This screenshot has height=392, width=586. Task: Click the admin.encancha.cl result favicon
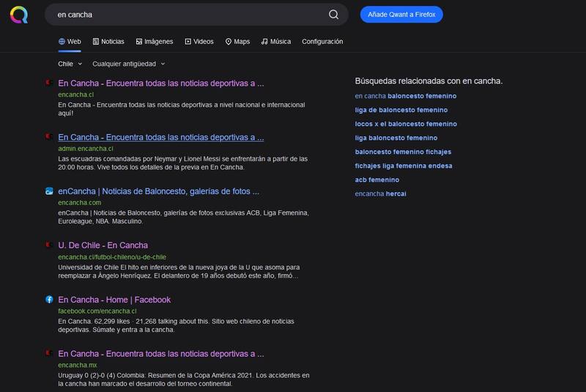pos(49,137)
